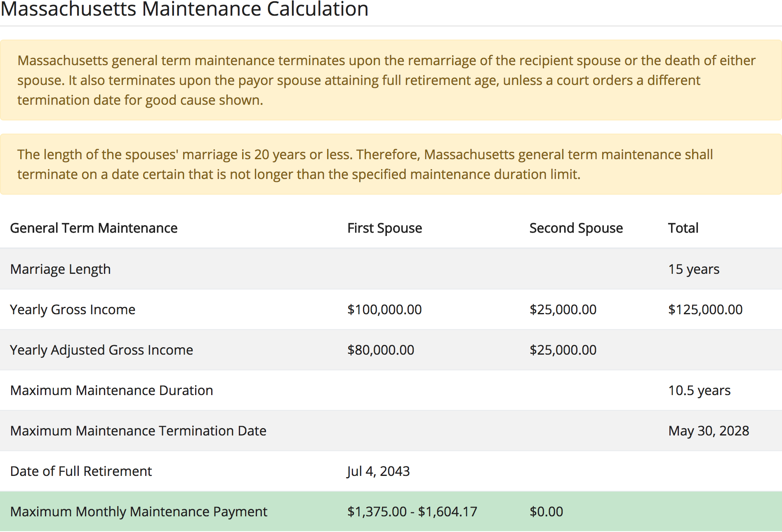Click the $125,000.00 total income value
The width and height of the screenshot is (782, 532).
tap(705, 309)
